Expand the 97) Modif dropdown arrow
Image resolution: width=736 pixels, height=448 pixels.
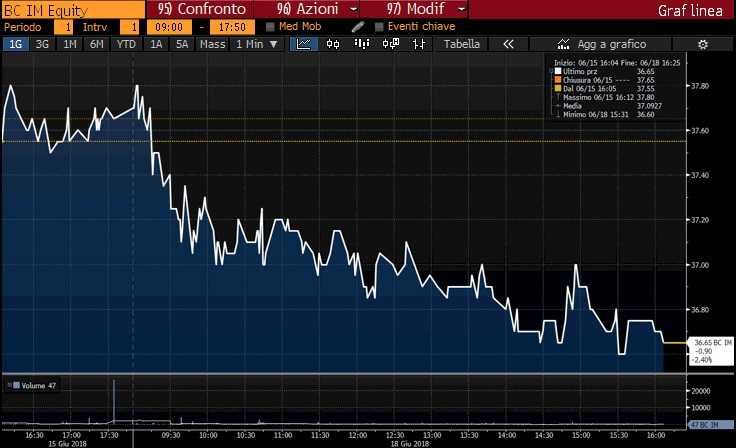point(462,9)
